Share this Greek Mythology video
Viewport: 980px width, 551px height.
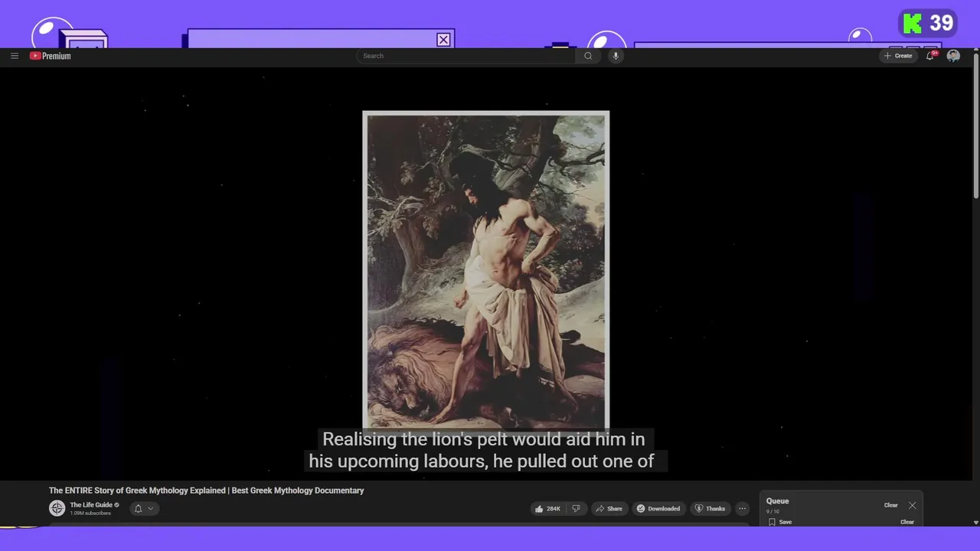(x=609, y=508)
